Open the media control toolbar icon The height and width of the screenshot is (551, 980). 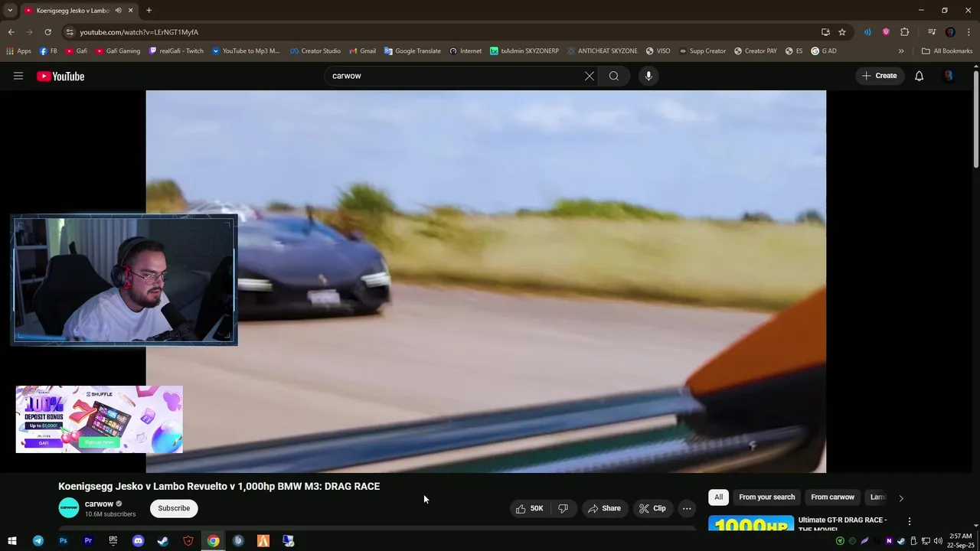932,32
